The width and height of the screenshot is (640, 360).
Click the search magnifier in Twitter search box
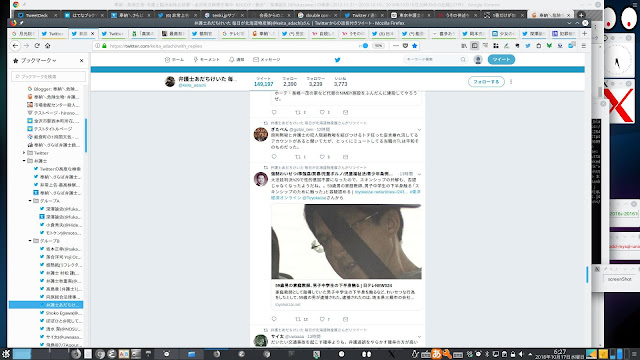(x=463, y=60)
